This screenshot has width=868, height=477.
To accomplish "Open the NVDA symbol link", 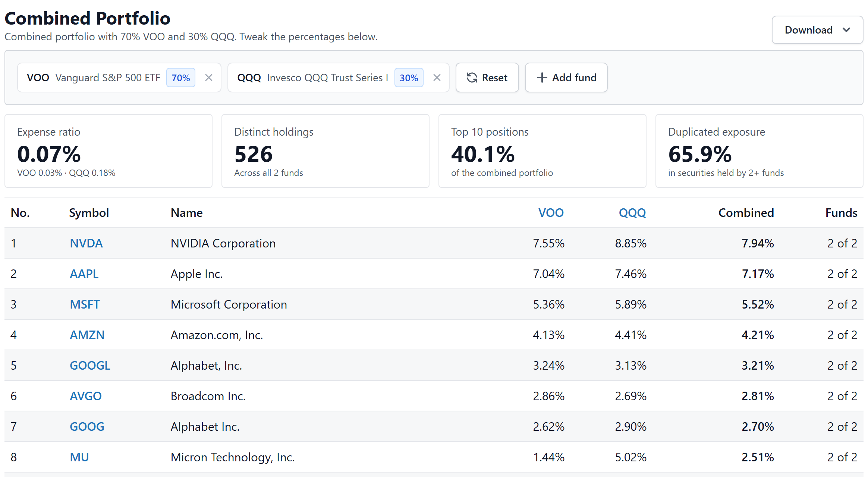I will 86,243.
